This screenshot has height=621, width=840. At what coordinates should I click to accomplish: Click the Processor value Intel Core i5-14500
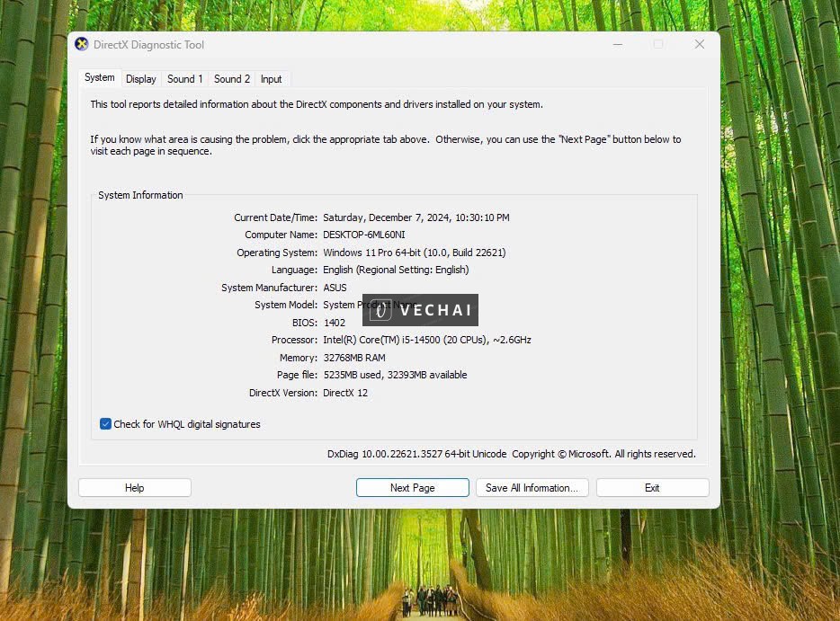tap(426, 340)
